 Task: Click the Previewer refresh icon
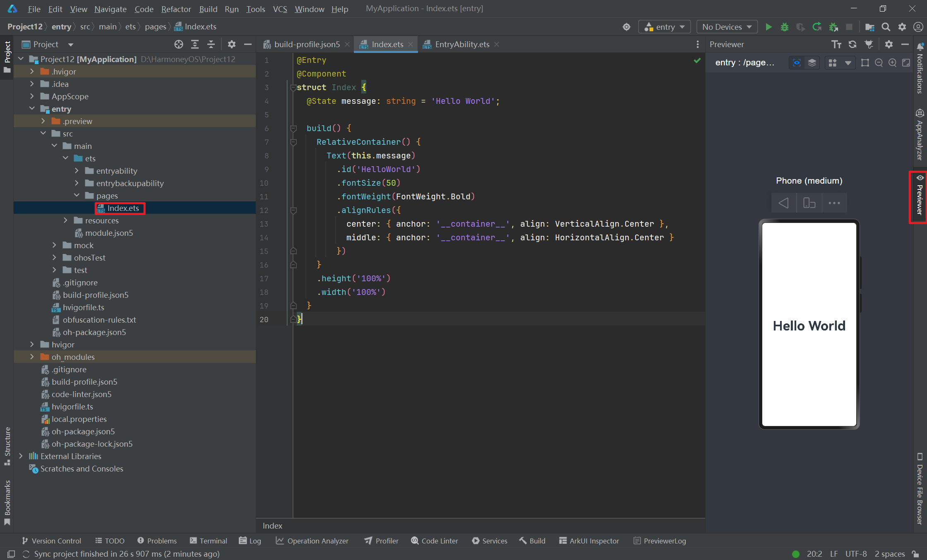(852, 44)
